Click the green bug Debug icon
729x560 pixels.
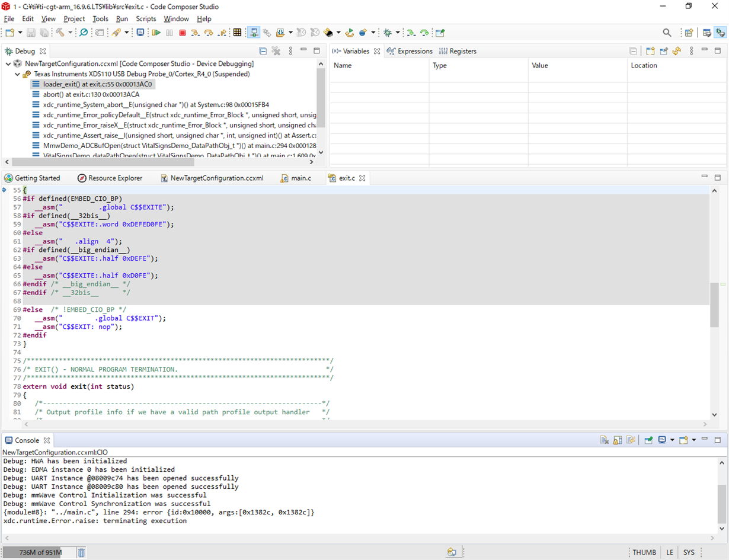pyautogui.click(x=387, y=33)
